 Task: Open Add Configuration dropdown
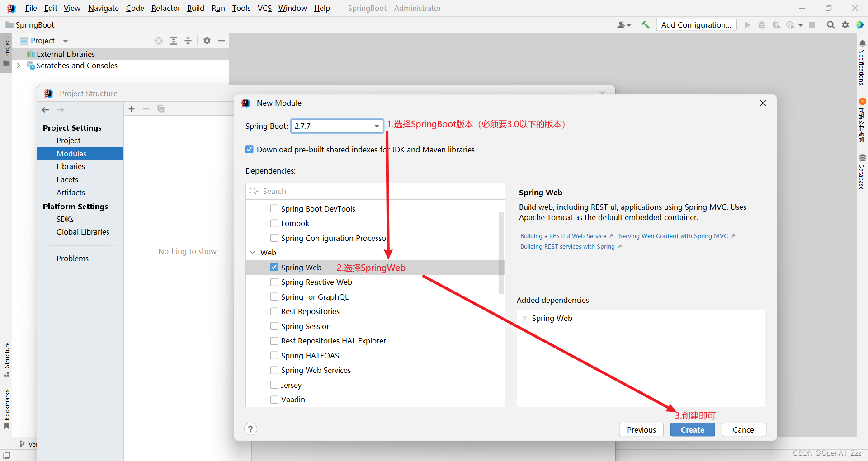pos(696,25)
